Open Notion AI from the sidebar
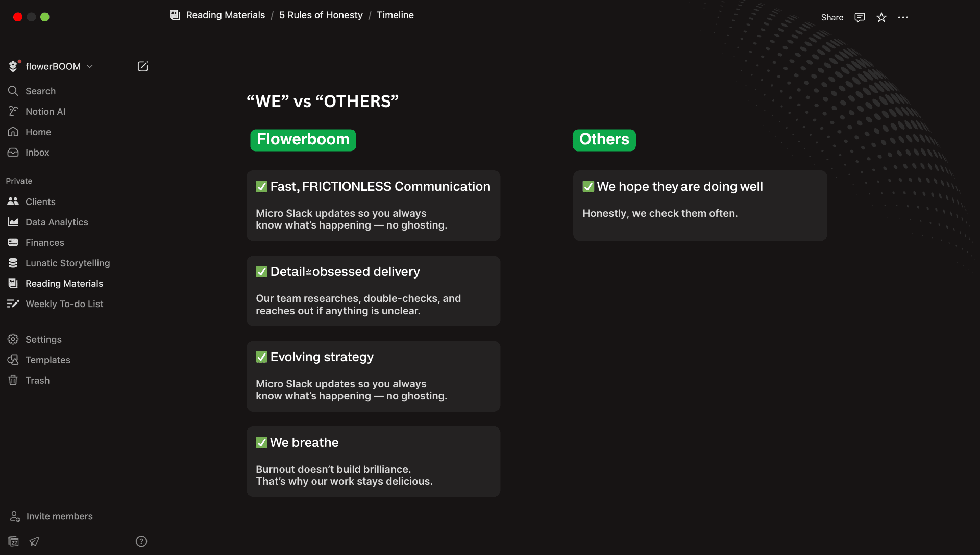 coord(45,111)
